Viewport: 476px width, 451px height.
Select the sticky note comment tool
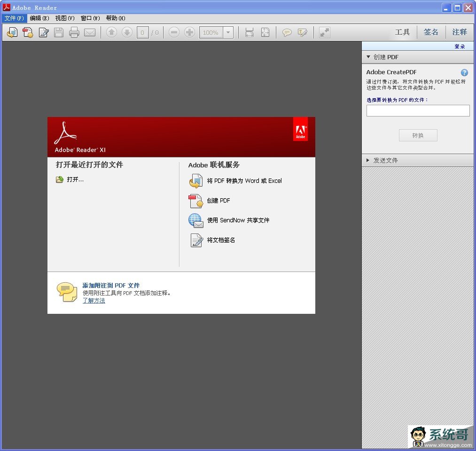(x=287, y=32)
